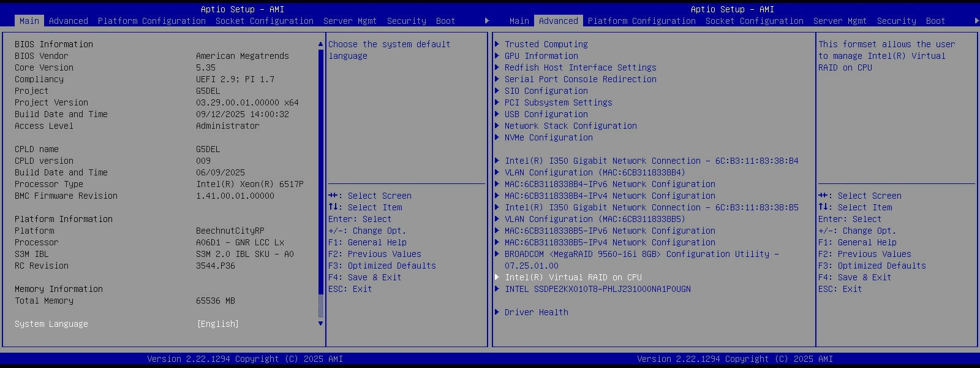Switch to Socket Configuration tab in the right window
This screenshot has width=980, height=368.
tap(754, 21)
